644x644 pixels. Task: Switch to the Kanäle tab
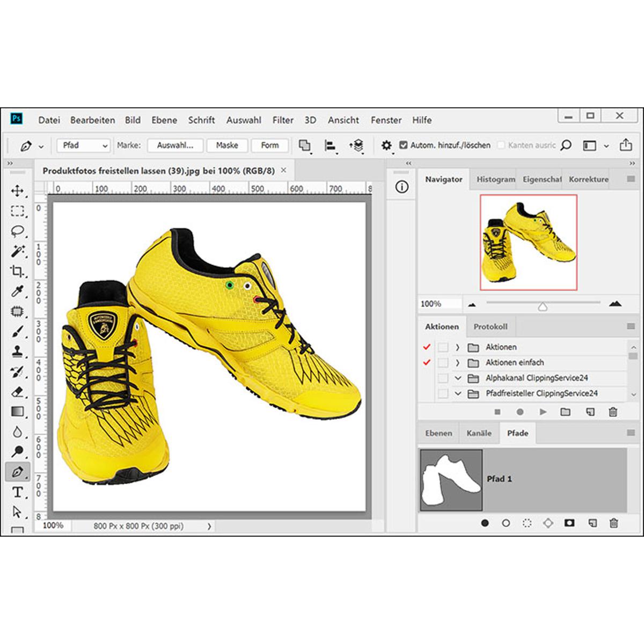pos(479,433)
